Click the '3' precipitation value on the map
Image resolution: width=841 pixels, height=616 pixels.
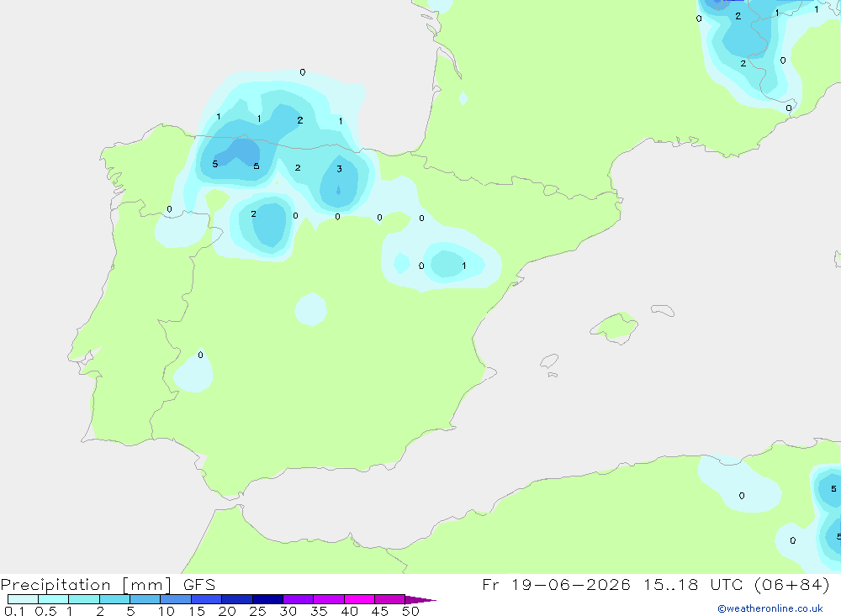point(339,169)
